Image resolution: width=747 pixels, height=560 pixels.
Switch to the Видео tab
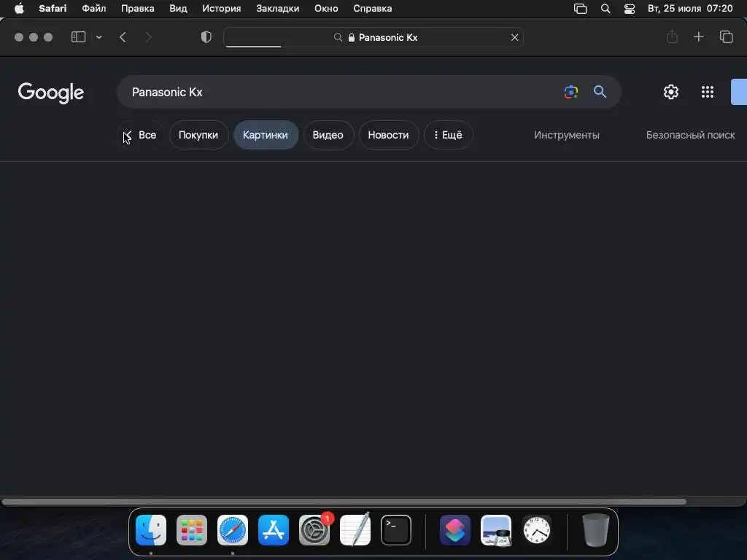tap(328, 135)
